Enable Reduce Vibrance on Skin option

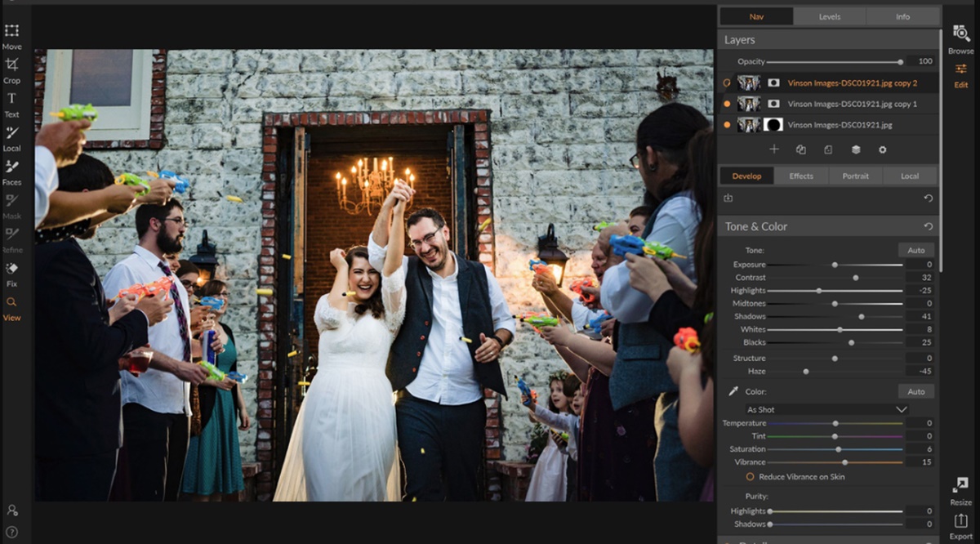click(x=750, y=476)
